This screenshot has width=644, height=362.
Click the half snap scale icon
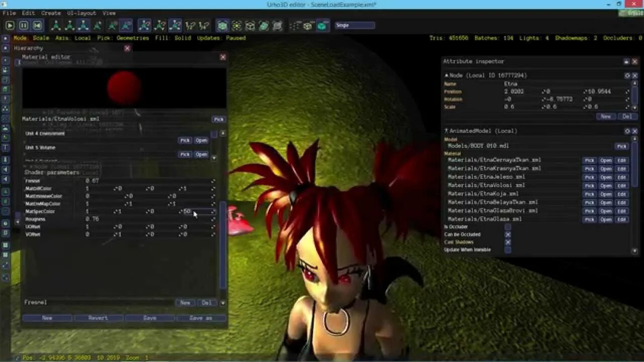(190, 25)
